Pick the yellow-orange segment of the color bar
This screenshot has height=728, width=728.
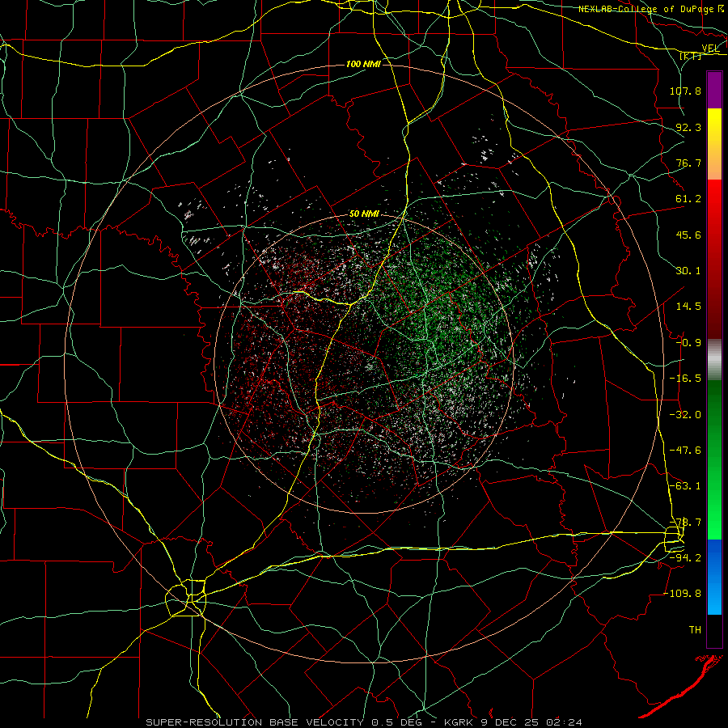tap(714, 144)
